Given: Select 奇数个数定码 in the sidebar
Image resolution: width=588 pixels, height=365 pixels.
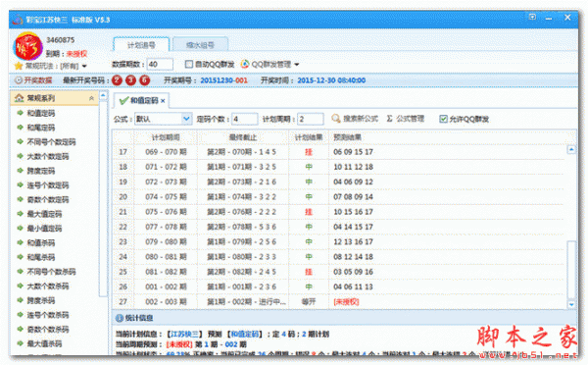Looking at the screenshot, I should click(48, 199).
